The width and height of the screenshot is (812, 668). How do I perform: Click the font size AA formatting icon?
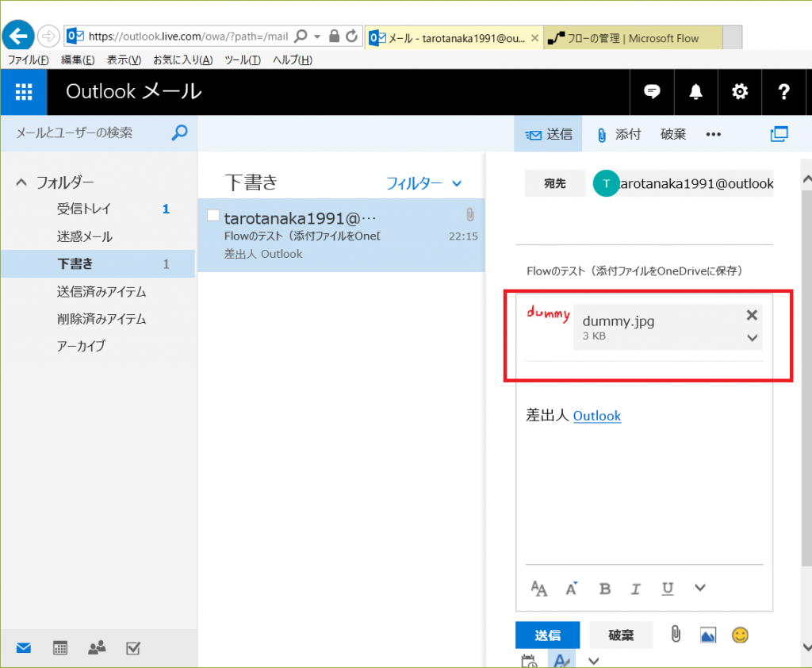coord(538,589)
